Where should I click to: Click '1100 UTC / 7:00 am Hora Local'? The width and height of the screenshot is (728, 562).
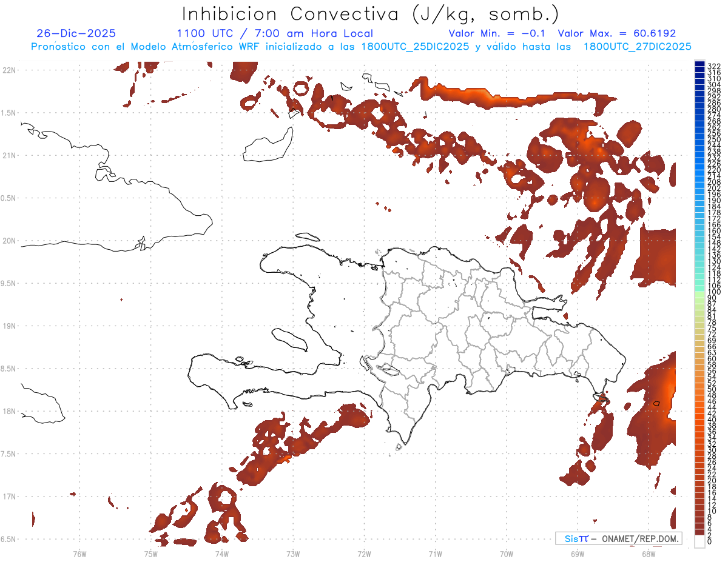[x=275, y=33]
